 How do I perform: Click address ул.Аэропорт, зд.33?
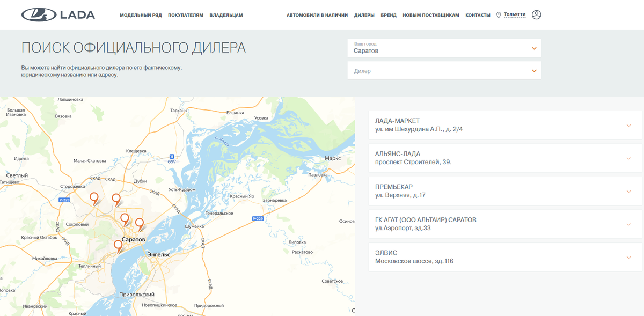pos(403,228)
